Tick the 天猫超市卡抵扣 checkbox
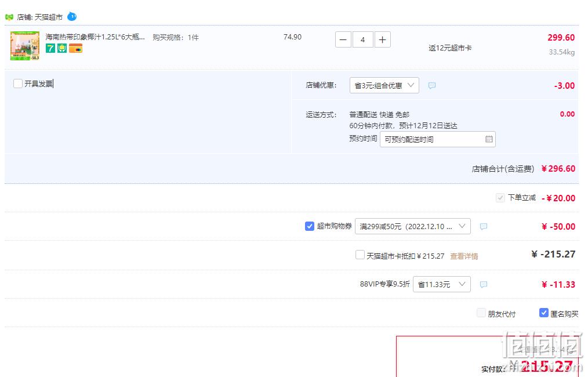The height and width of the screenshot is (377, 588). tap(360, 255)
